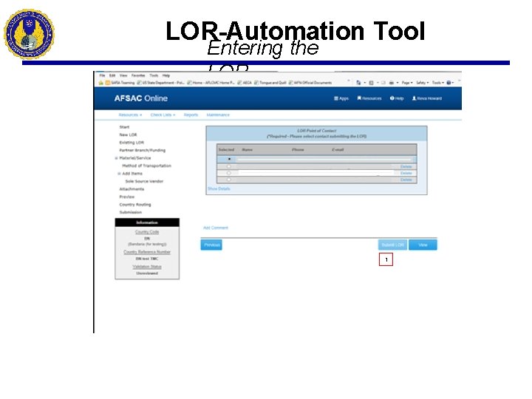The image size is (532, 399).
Task: Open the Tongue and Quill favorite
Action: (x=270, y=83)
